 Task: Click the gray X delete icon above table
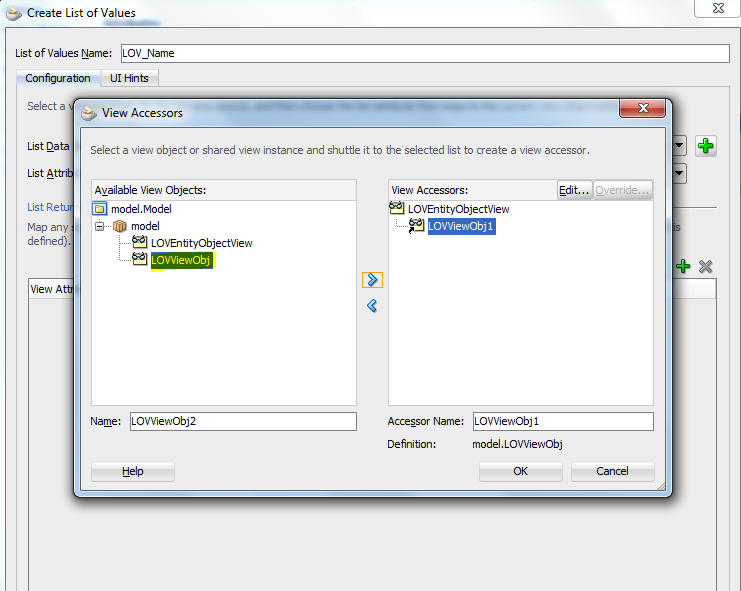[706, 266]
